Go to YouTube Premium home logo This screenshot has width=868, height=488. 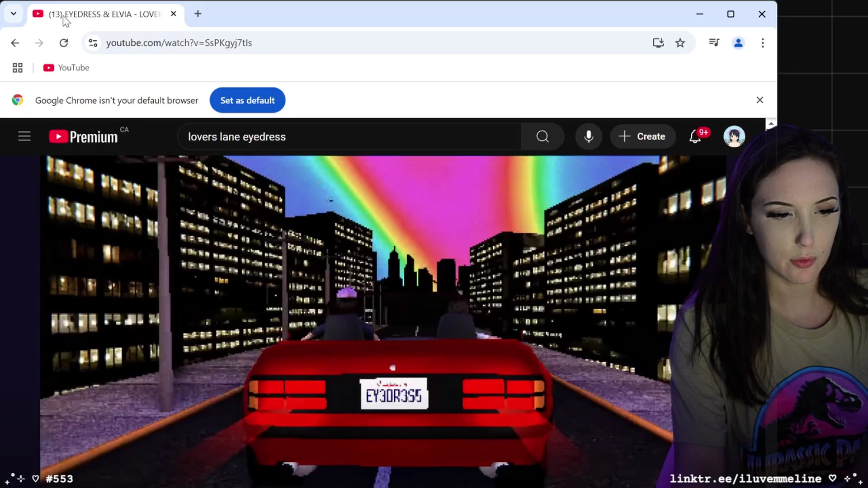click(84, 136)
